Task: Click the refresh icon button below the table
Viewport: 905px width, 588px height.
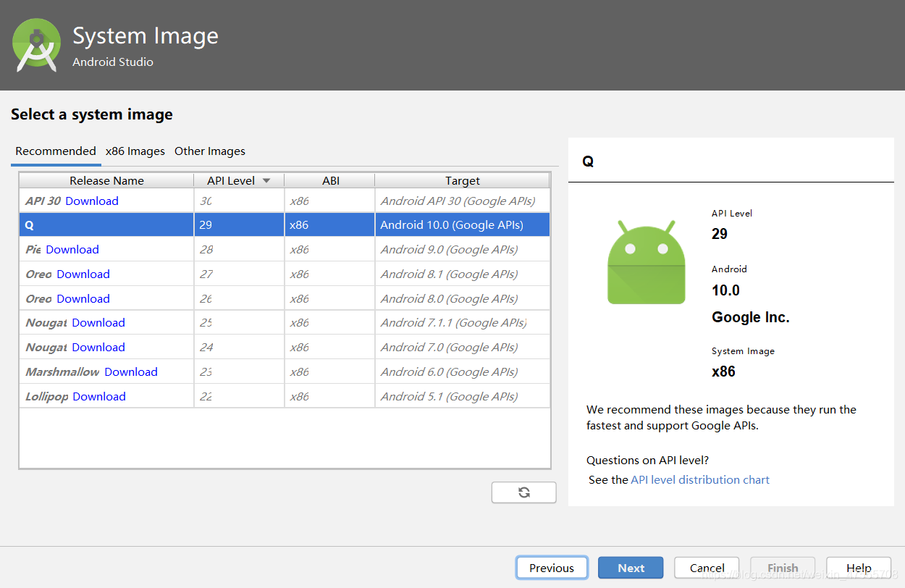Action: (523, 492)
